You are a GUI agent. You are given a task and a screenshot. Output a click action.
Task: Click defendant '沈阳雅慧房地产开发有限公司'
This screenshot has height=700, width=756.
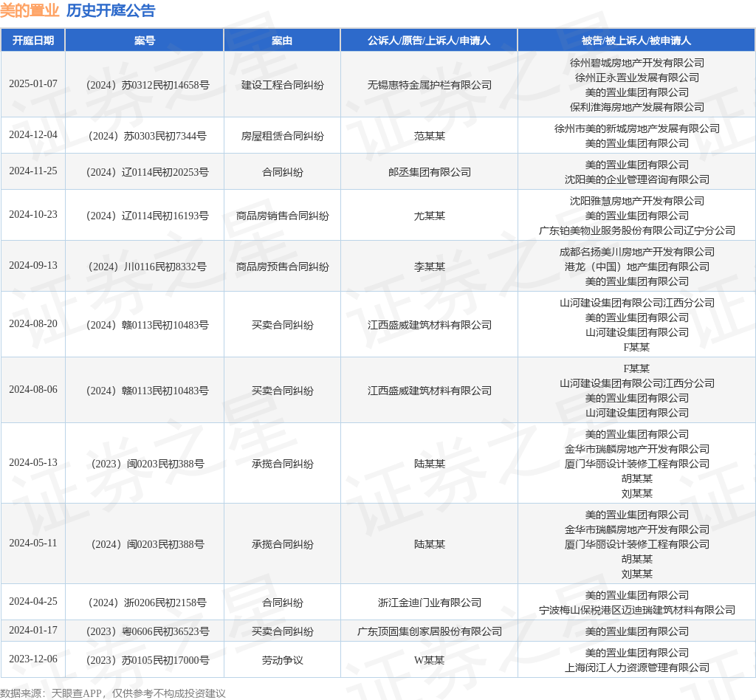pos(637,202)
